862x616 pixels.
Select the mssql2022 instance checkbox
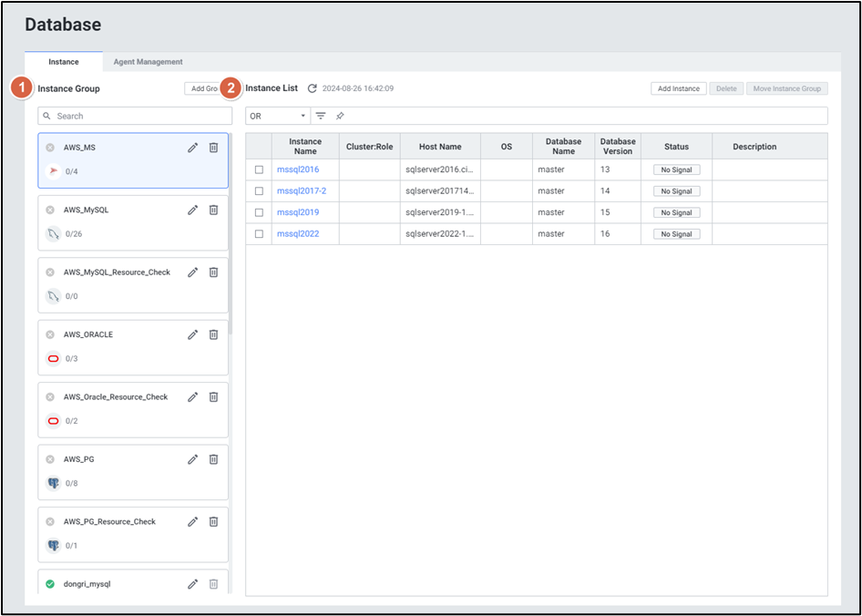click(259, 234)
